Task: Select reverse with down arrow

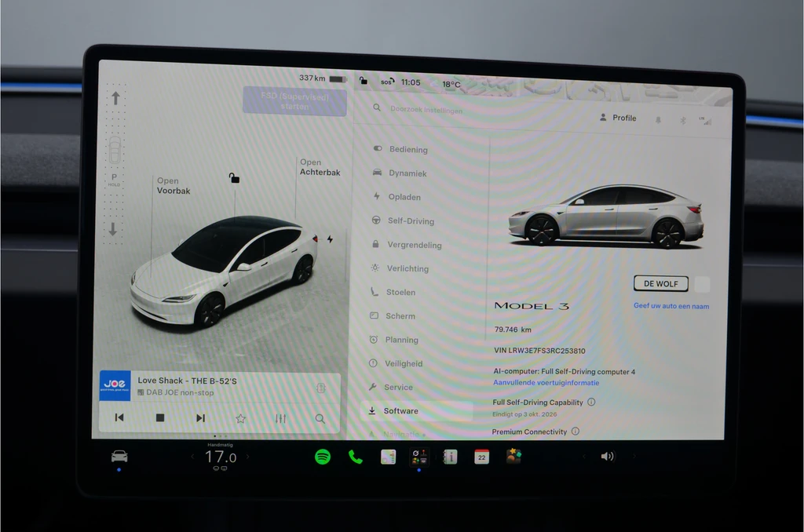Action: tap(113, 229)
